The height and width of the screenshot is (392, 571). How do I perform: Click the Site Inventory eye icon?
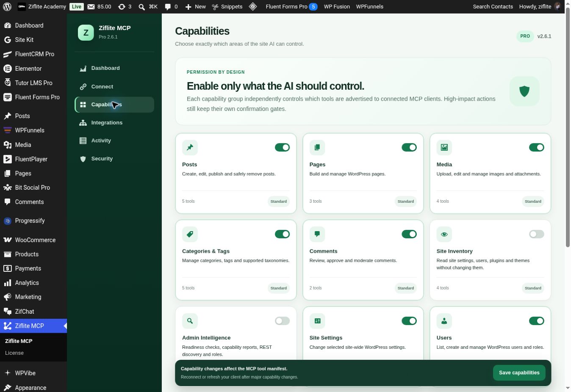(x=444, y=234)
